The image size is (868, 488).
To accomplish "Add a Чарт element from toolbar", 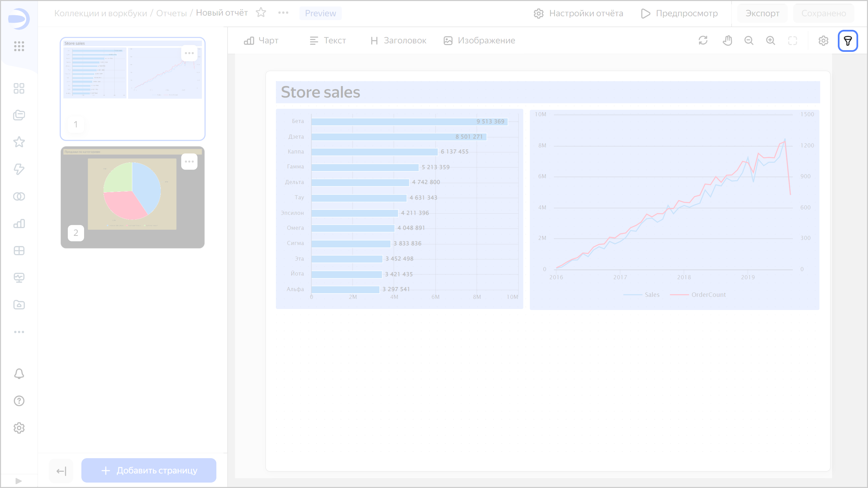I will [261, 41].
